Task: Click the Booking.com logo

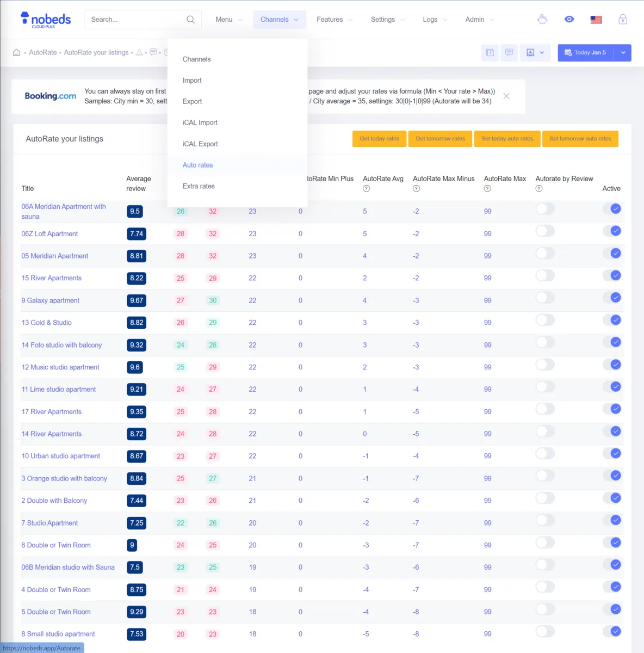Action: pos(51,96)
